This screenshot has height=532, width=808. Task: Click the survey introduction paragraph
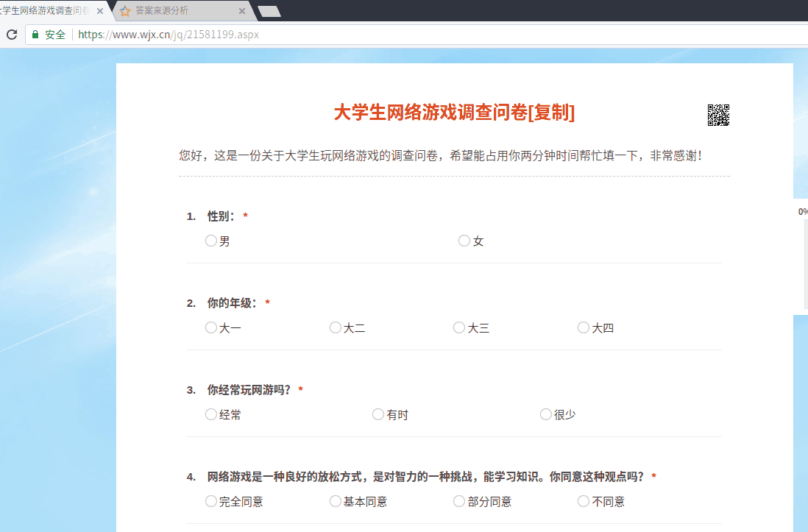tap(441, 156)
